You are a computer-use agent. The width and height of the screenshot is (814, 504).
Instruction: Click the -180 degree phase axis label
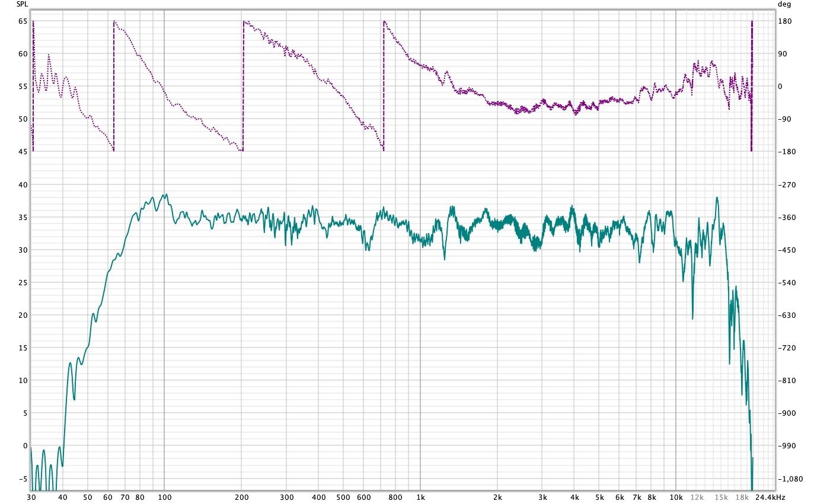[786, 152]
